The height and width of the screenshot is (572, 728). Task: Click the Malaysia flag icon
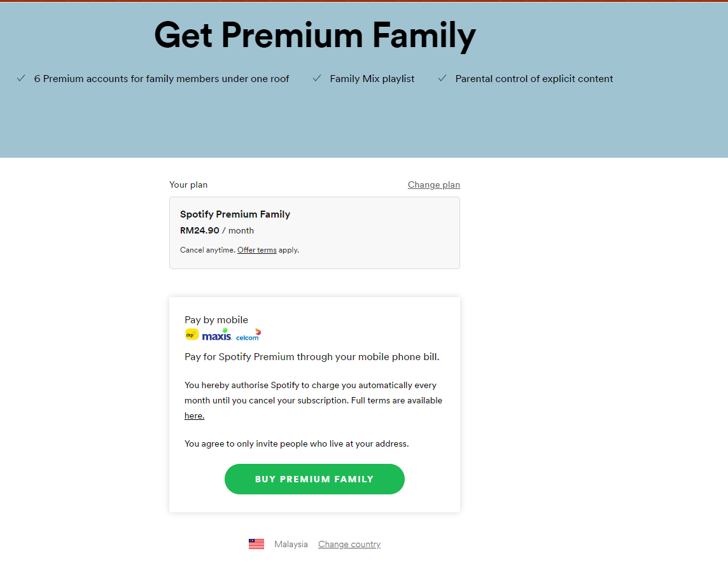pos(256,544)
